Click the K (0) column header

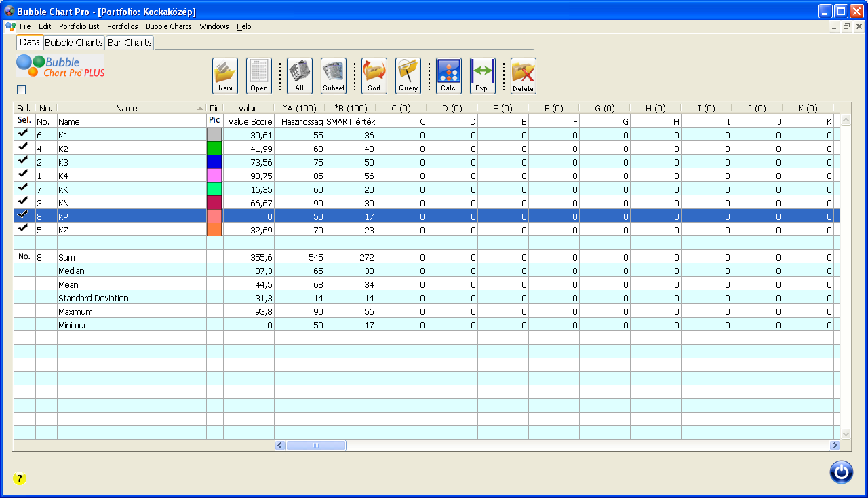pyautogui.click(x=808, y=108)
